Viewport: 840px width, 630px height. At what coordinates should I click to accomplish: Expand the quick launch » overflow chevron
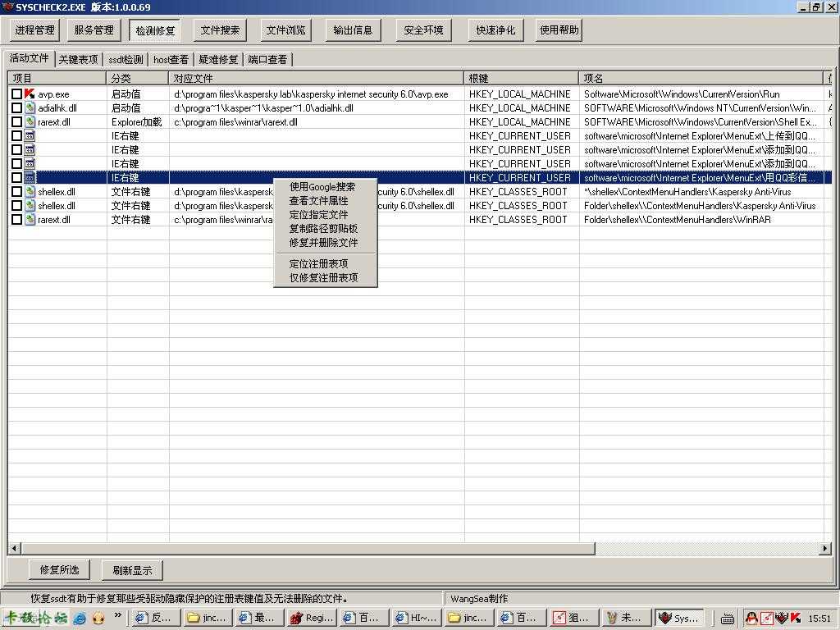coord(118,615)
